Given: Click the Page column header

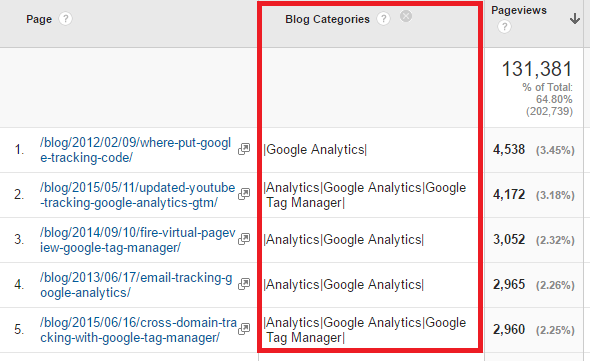Looking at the screenshot, I should coord(39,19).
